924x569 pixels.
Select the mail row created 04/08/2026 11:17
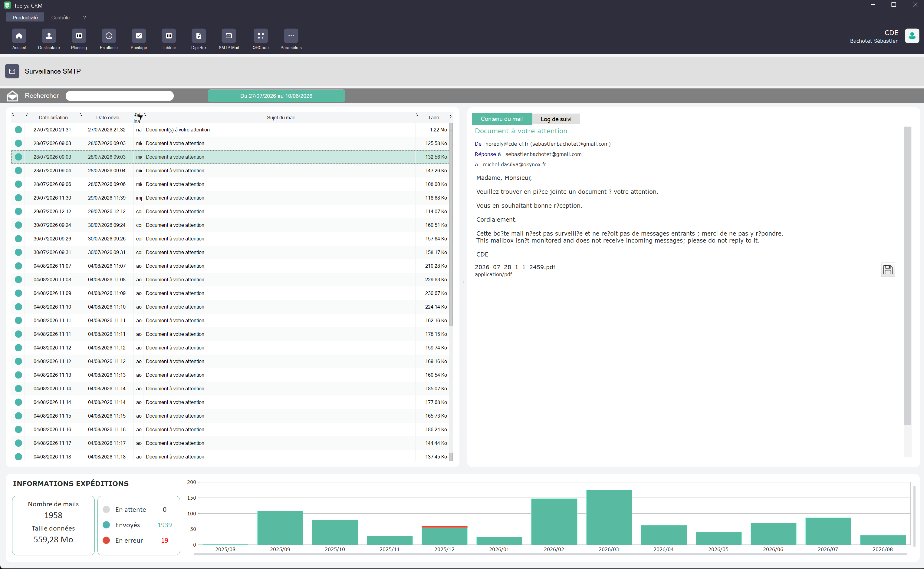pos(230,443)
